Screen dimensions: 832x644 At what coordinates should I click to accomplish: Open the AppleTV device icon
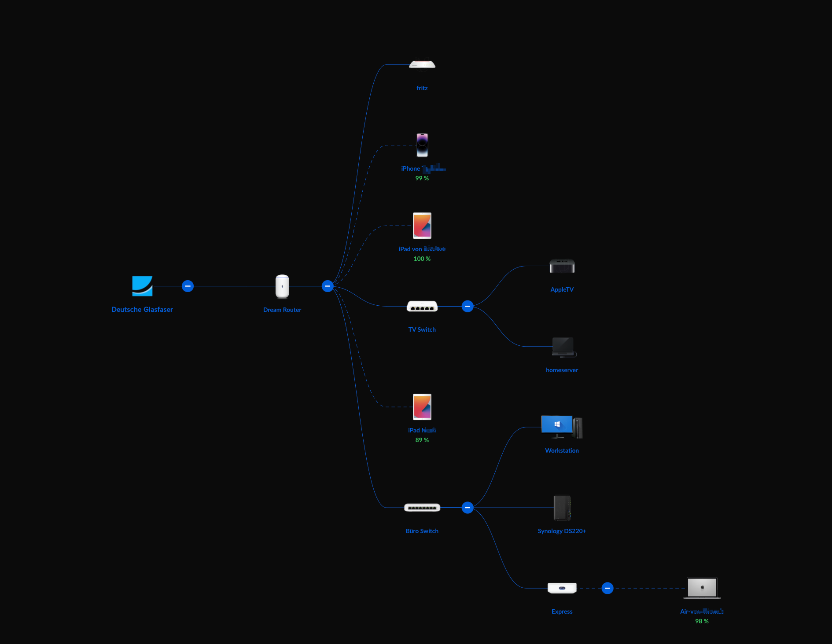[562, 266]
